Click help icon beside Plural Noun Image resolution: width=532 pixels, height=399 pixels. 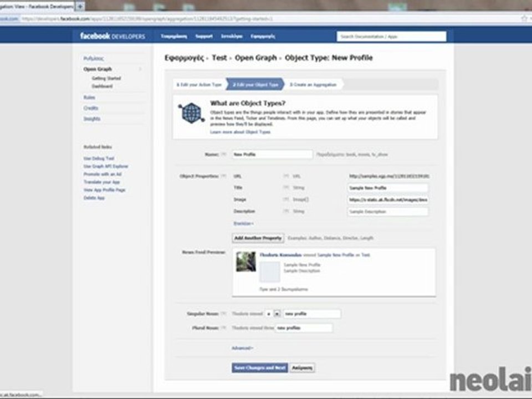(223, 328)
